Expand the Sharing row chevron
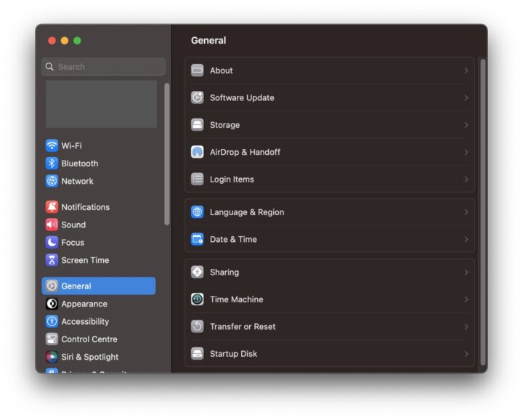 click(x=466, y=272)
